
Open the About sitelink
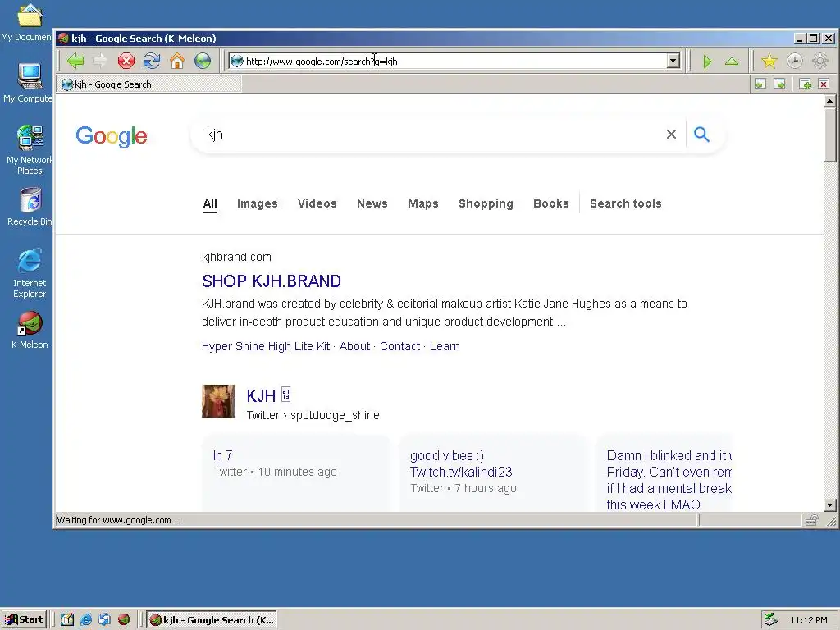coord(354,346)
